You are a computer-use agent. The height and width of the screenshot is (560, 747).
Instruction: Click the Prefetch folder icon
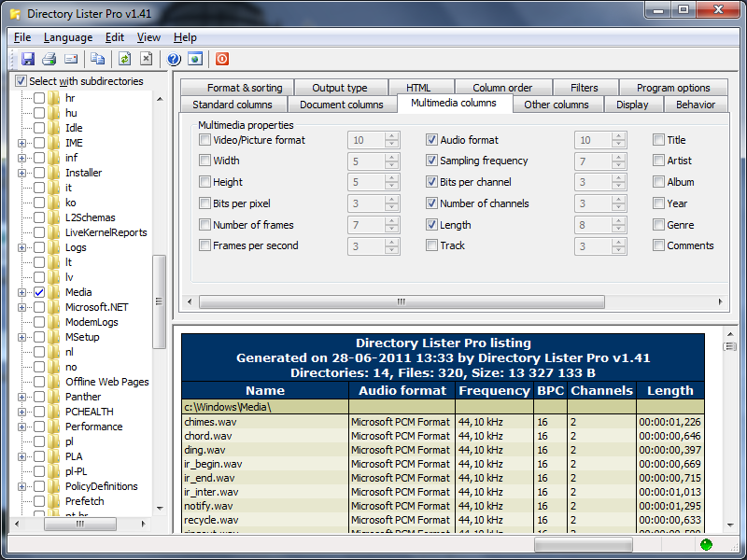[x=53, y=501]
